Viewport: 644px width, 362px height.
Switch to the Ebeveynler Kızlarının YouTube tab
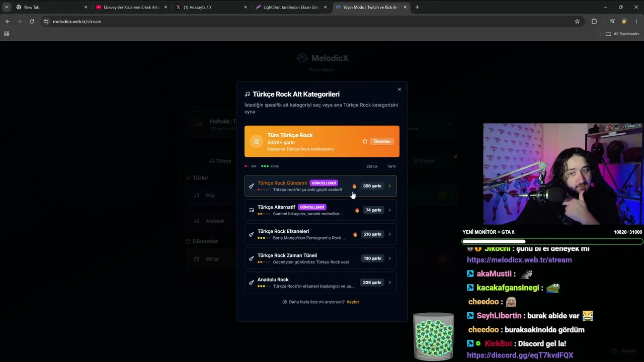pos(131,7)
